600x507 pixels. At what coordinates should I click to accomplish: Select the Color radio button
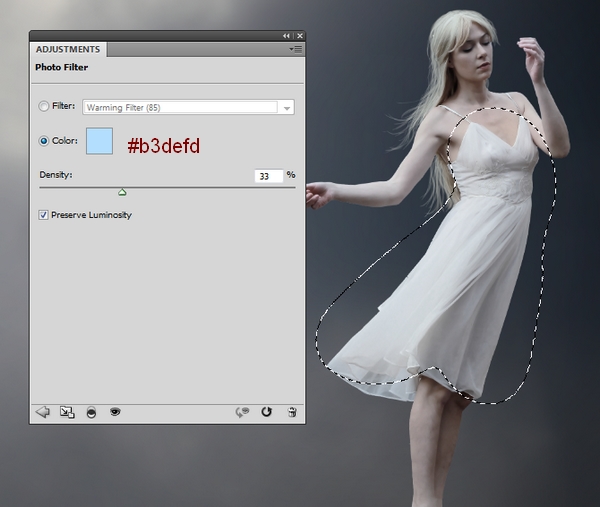pos(44,141)
